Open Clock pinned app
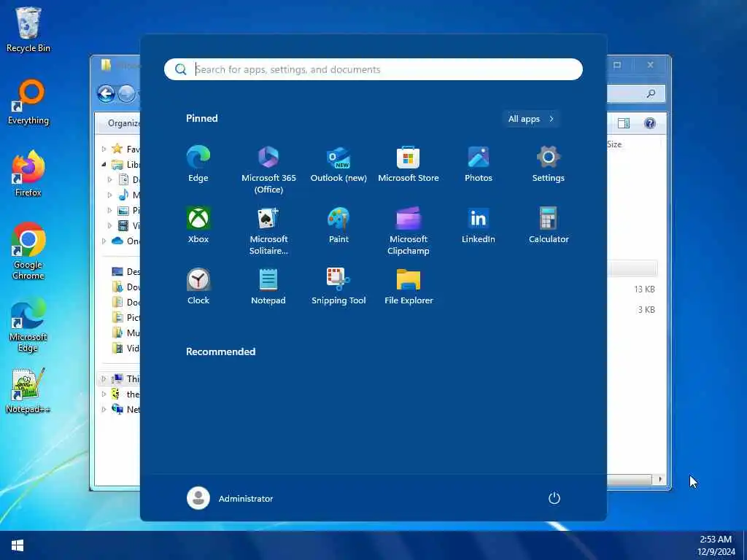The width and height of the screenshot is (747, 560). (x=198, y=287)
